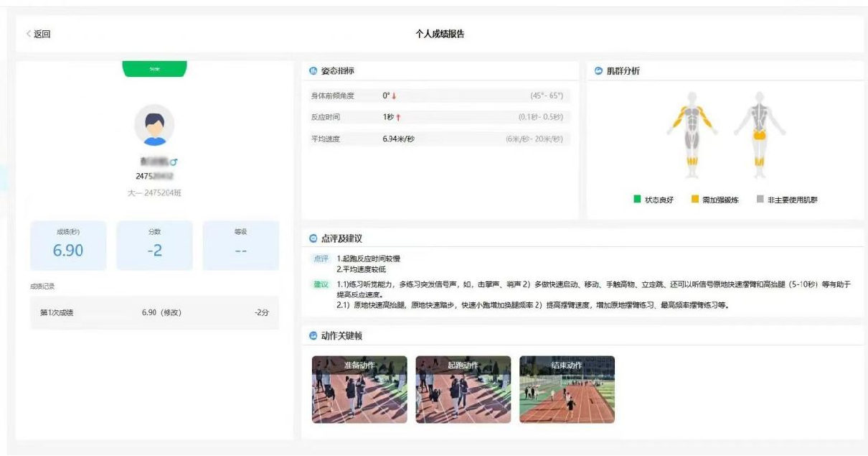Click the 肌群分析 section header icon
The height and width of the screenshot is (456, 868).
pos(598,70)
